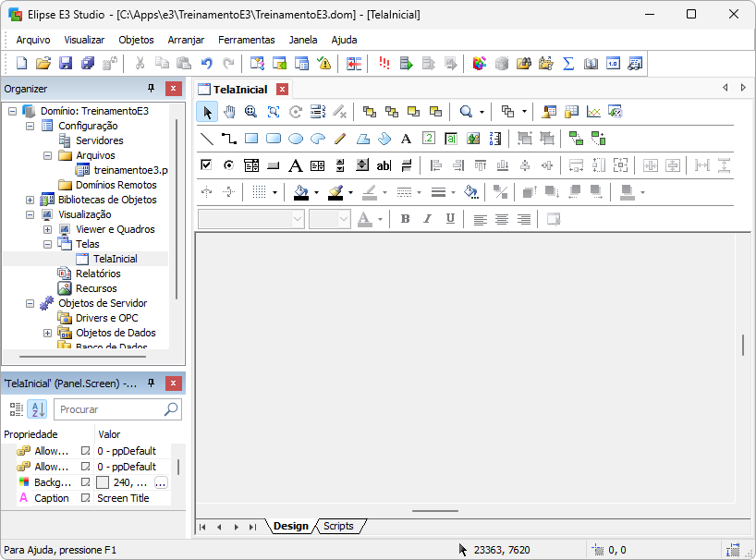The width and height of the screenshot is (756, 560).
Task: Insert an Option button control from toolbar
Action: [x=228, y=165]
